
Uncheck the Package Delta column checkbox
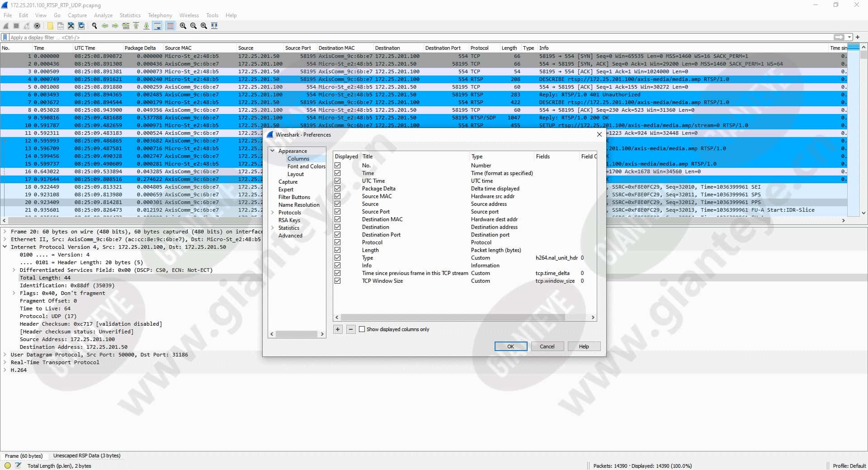tap(338, 189)
